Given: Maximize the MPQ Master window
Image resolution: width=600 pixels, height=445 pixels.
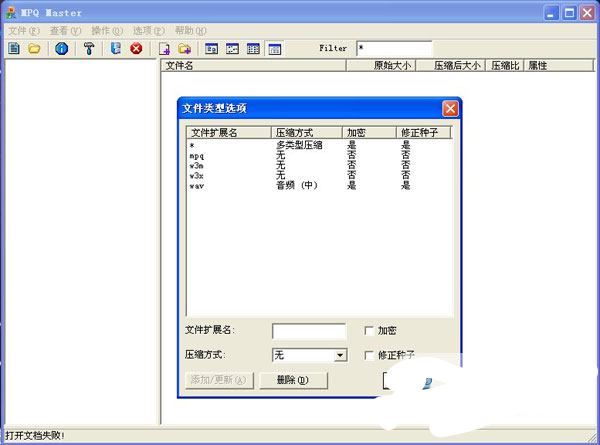Looking at the screenshot, I should (569, 13).
